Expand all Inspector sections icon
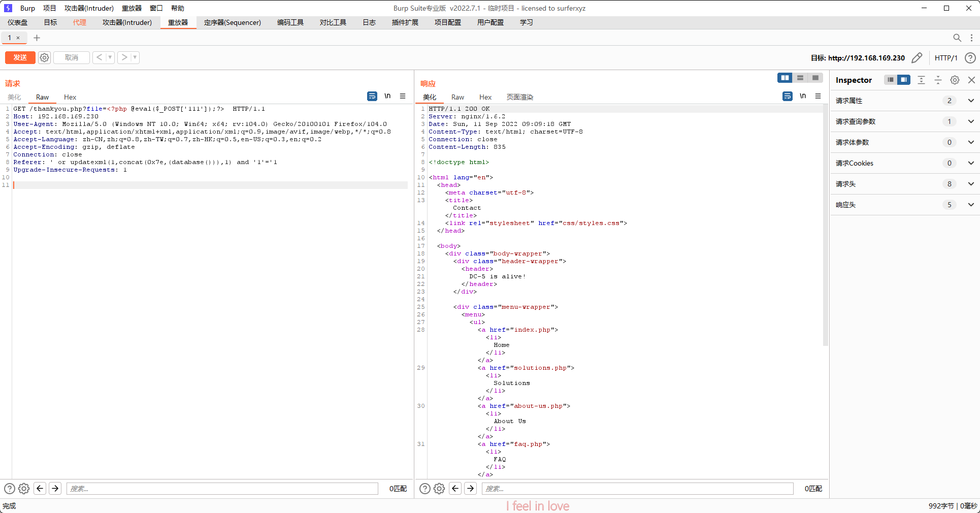This screenshot has height=513, width=980. click(x=922, y=80)
